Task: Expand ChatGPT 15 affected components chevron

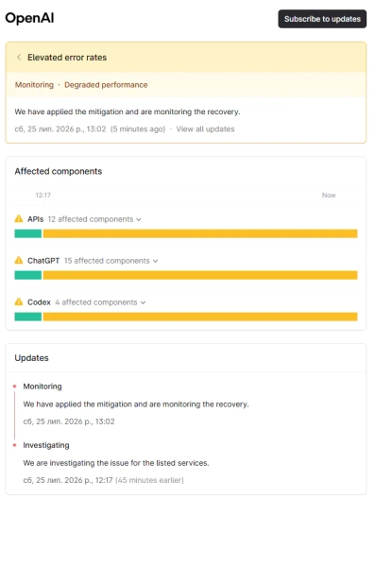Action: [x=155, y=261]
